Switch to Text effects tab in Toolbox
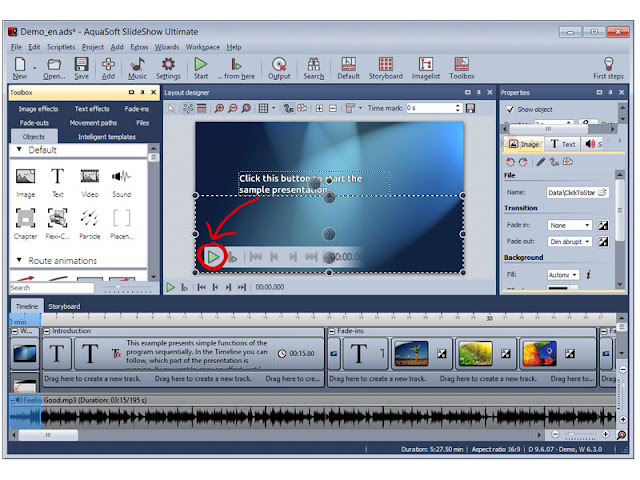Screen dimensions: 640x480 [92, 109]
